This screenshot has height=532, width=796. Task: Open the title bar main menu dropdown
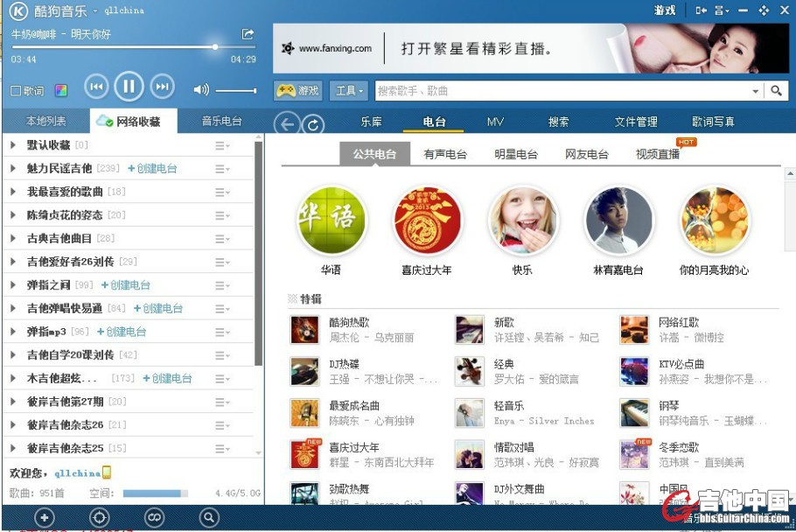[x=722, y=10]
